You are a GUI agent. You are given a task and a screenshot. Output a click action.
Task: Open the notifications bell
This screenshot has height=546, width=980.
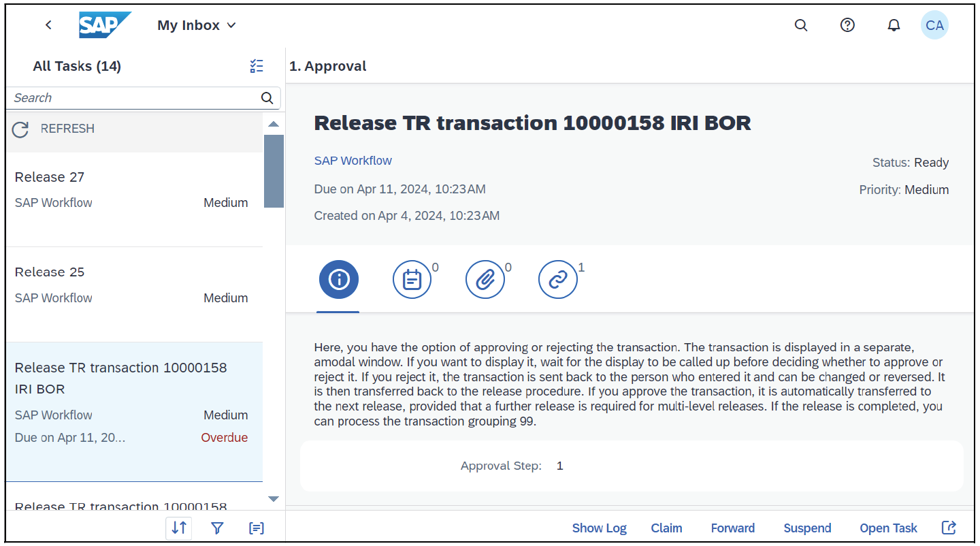[x=894, y=25]
